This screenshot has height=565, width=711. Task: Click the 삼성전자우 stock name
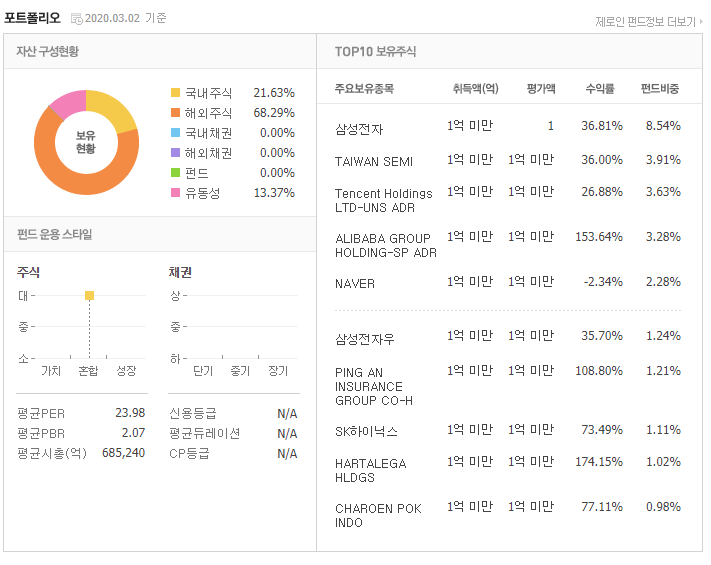pos(365,339)
